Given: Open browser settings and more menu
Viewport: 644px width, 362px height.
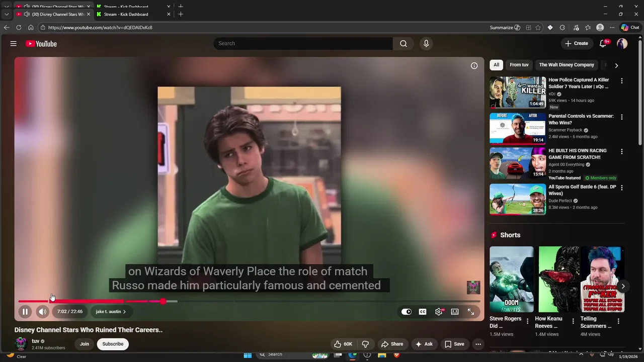Looking at the screenshot, I should pyautogui.click(x=612, y=28).
